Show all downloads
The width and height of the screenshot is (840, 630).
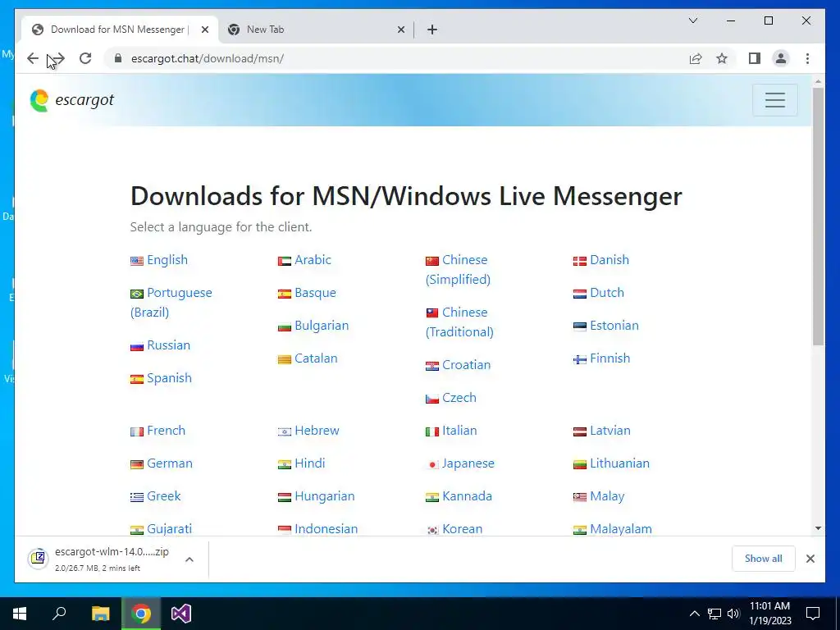[763, 558]
